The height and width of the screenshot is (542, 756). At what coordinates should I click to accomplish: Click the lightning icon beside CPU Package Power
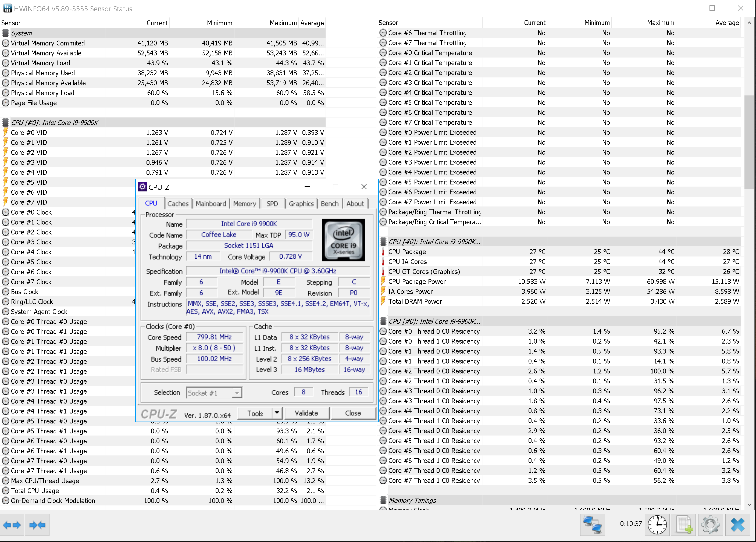tap(383, 281)
